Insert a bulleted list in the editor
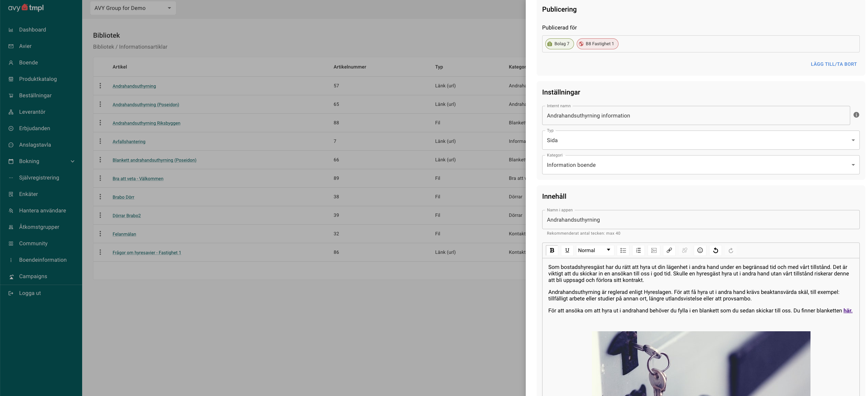Screen dimensions: 868x396 (623, 250)
